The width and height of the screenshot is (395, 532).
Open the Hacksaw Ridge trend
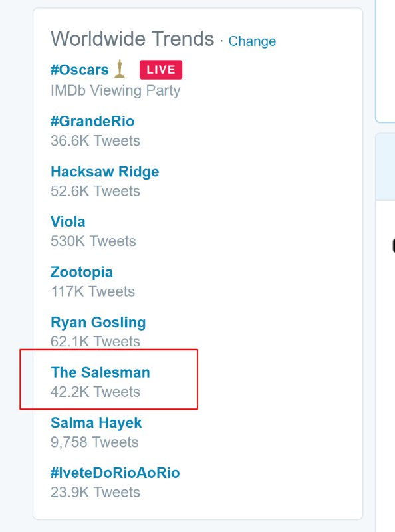coord(105,171)
